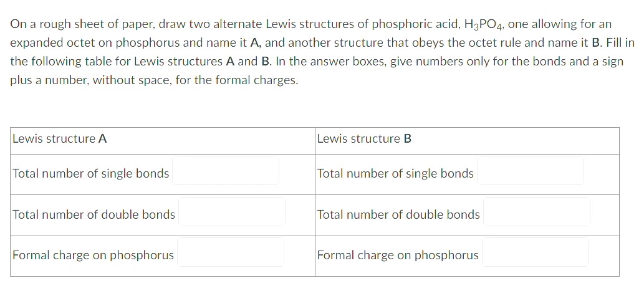Click the 'Total number of single bonds' label under A
644x301 pixels.
(91, 174)
